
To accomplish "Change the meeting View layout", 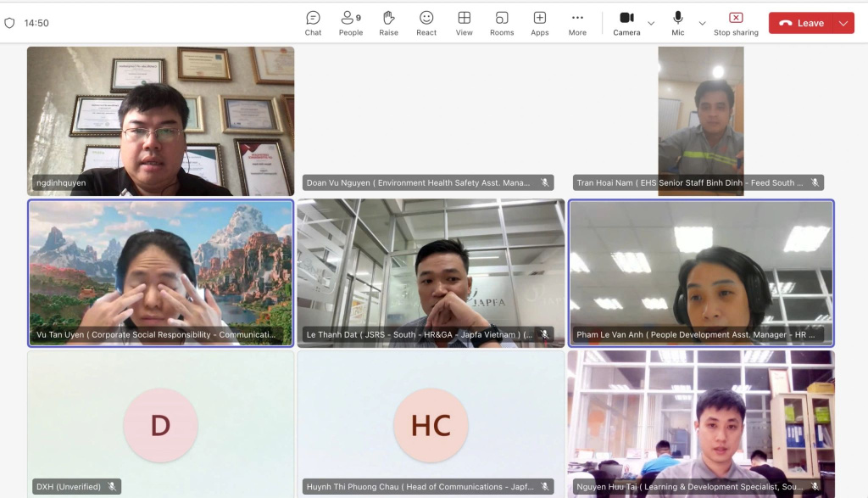I will tap(464, 23).
